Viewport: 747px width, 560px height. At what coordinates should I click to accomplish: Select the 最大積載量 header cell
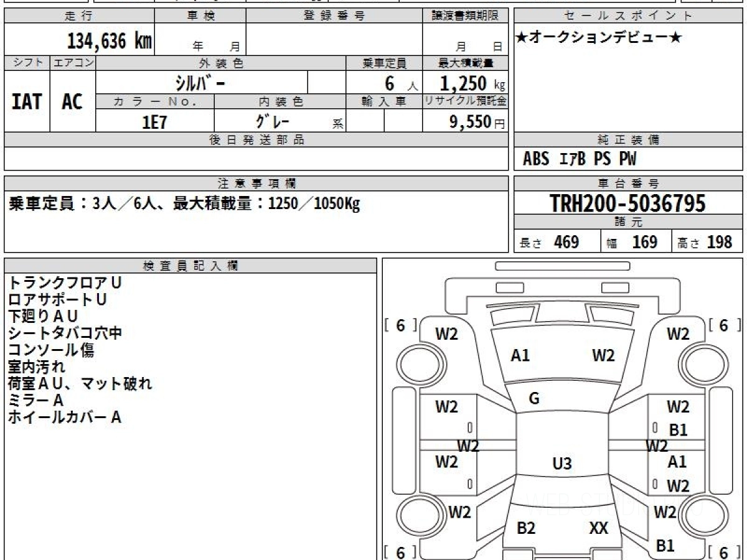point(465,63)
